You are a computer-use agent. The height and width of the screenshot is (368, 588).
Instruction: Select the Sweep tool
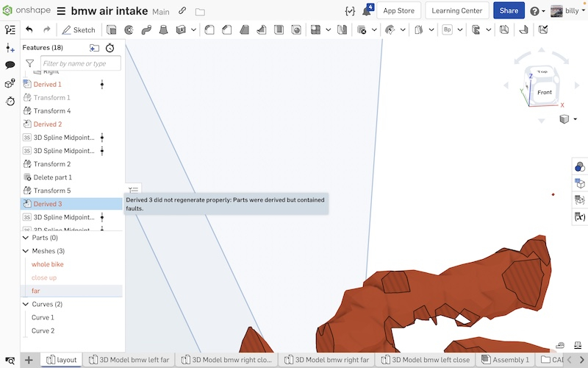[146, 29]
